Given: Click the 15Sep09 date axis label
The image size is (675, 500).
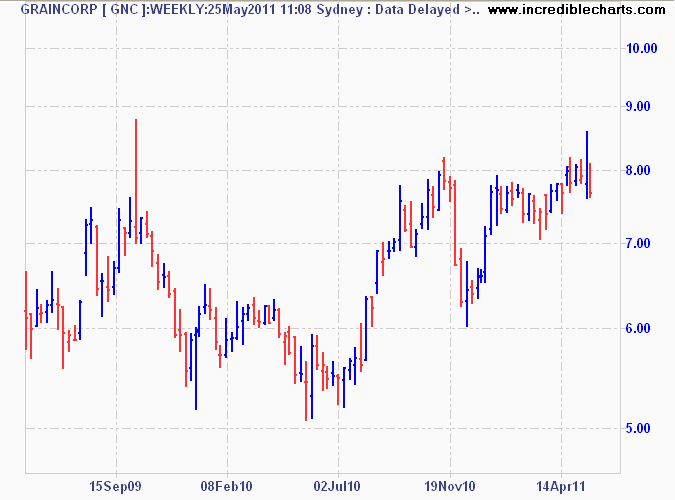Looking at the screenshot, I should coord(115,487).
